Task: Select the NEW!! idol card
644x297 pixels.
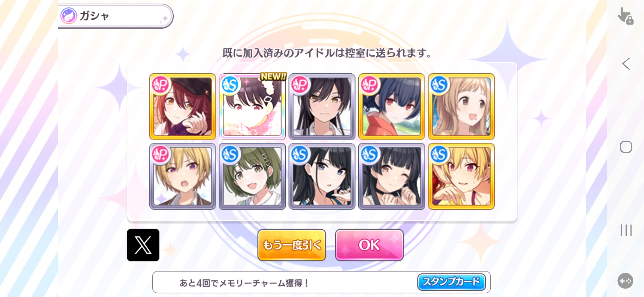Action: pos(252,106)
